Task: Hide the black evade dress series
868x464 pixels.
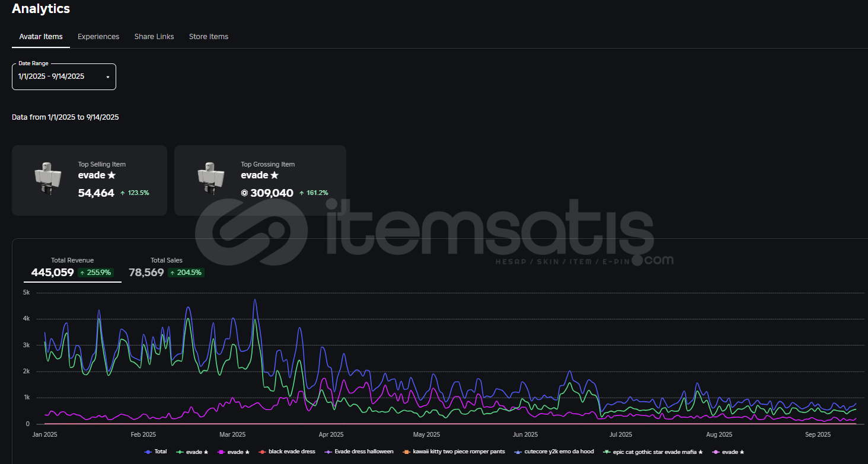Action: 287,452
